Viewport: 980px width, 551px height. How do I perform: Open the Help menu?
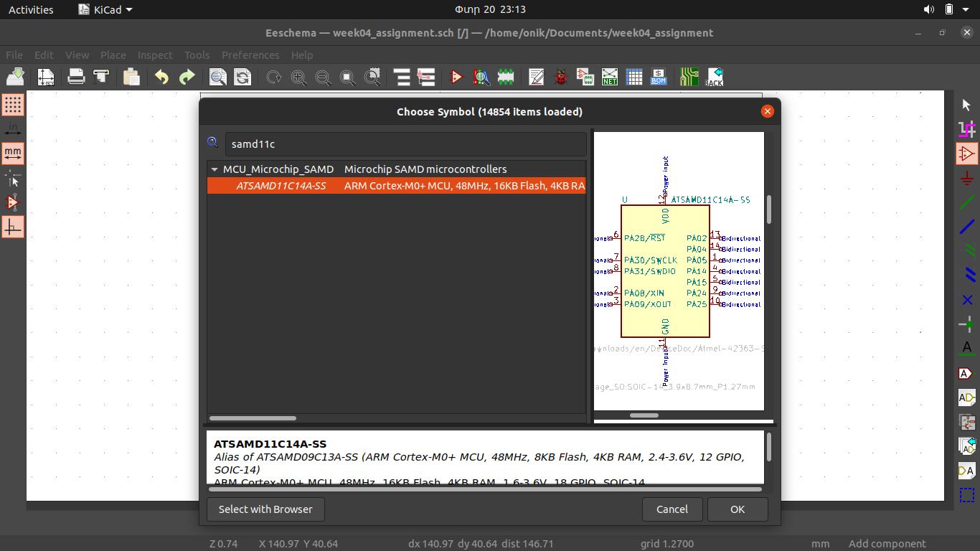pos(302,55)
